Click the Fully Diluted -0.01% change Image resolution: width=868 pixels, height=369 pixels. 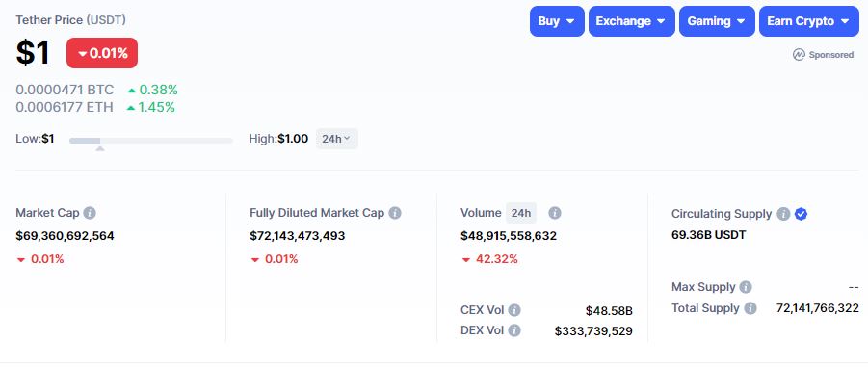click(x=274, y=259)
